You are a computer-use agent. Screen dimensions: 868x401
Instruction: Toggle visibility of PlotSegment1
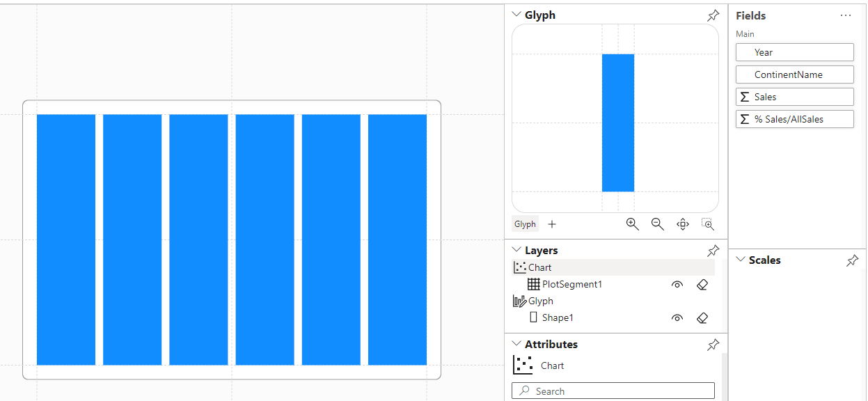677,285
